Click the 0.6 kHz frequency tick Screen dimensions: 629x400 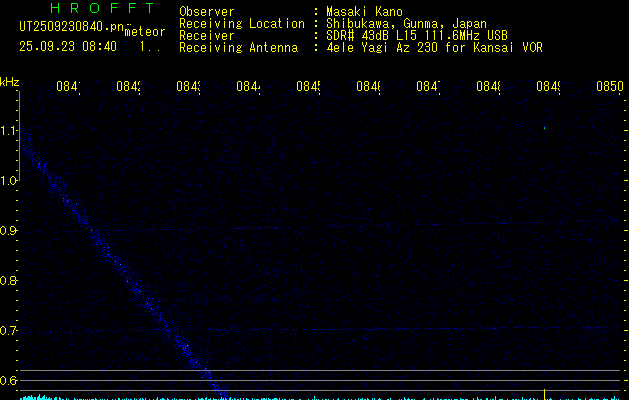coord(9,381)
